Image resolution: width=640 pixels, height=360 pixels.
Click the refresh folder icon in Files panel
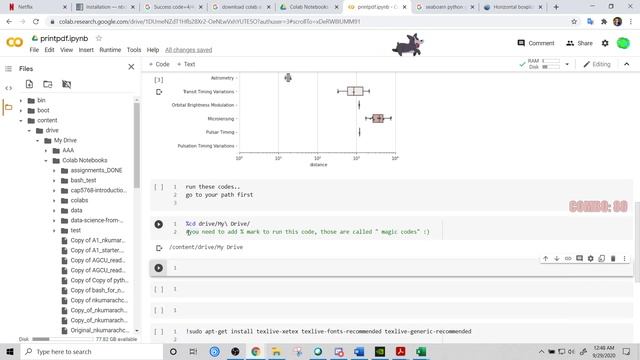[48, 84]
